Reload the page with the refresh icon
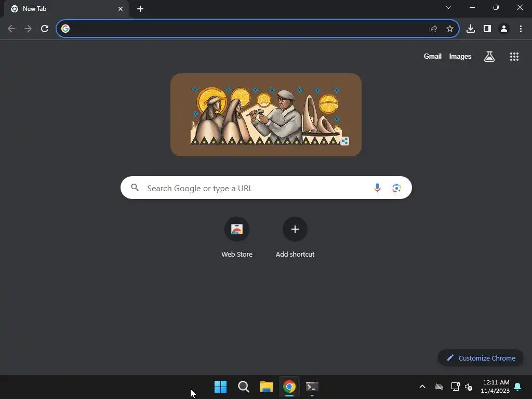Screen dimensions: 532x399 [45, 29]
